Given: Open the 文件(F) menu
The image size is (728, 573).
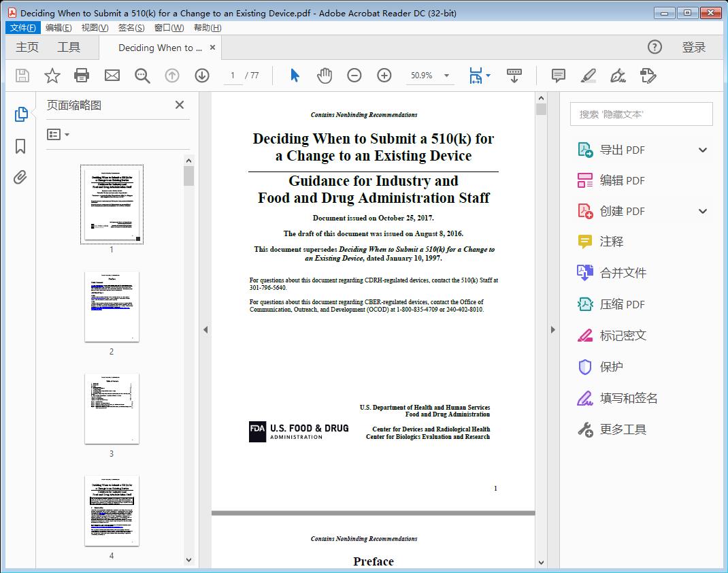Looking at the screenshot, I should [22, 28].
